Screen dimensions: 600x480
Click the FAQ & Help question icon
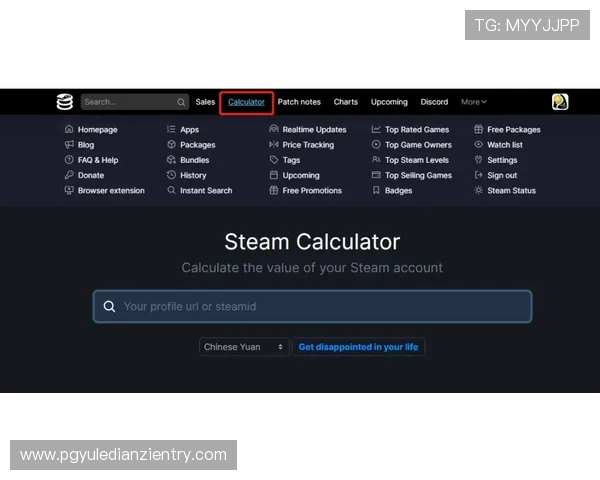(69, 160)
